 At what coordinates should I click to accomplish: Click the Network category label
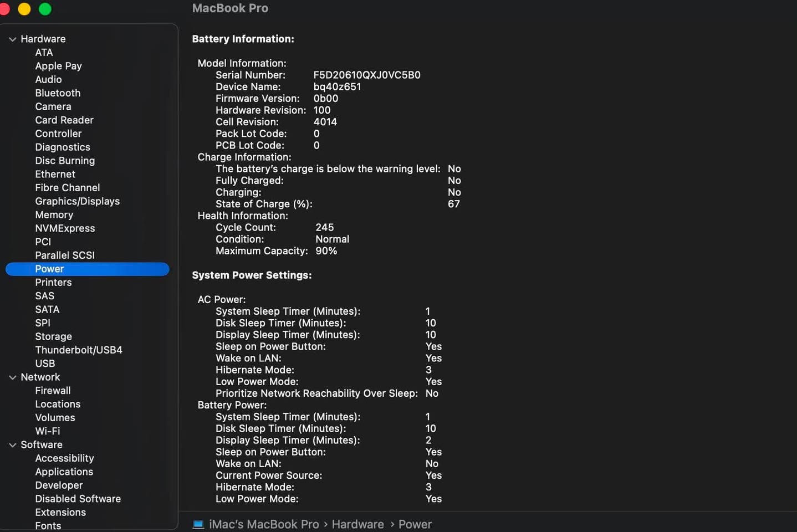click(40, 377)
